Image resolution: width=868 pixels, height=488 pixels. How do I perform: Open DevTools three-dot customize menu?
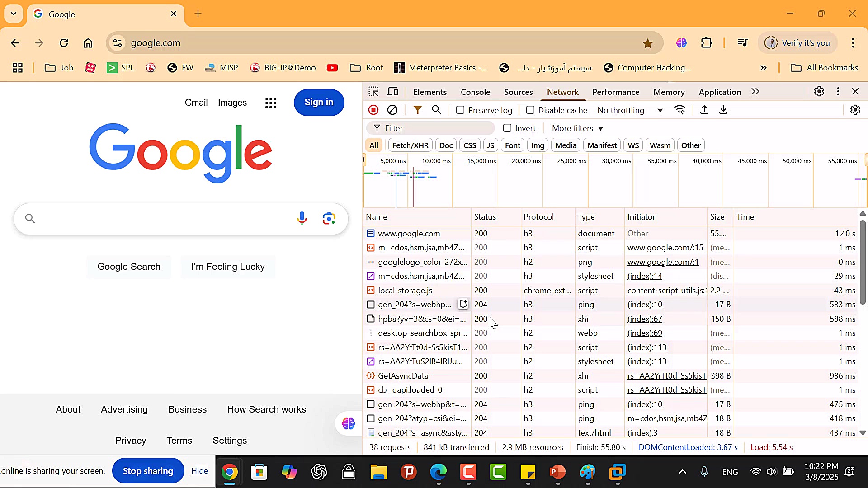[x=838, y=92]
